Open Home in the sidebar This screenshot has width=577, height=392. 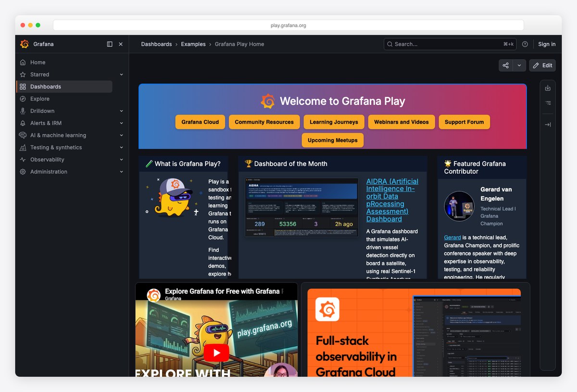click(x=38, y=63)
